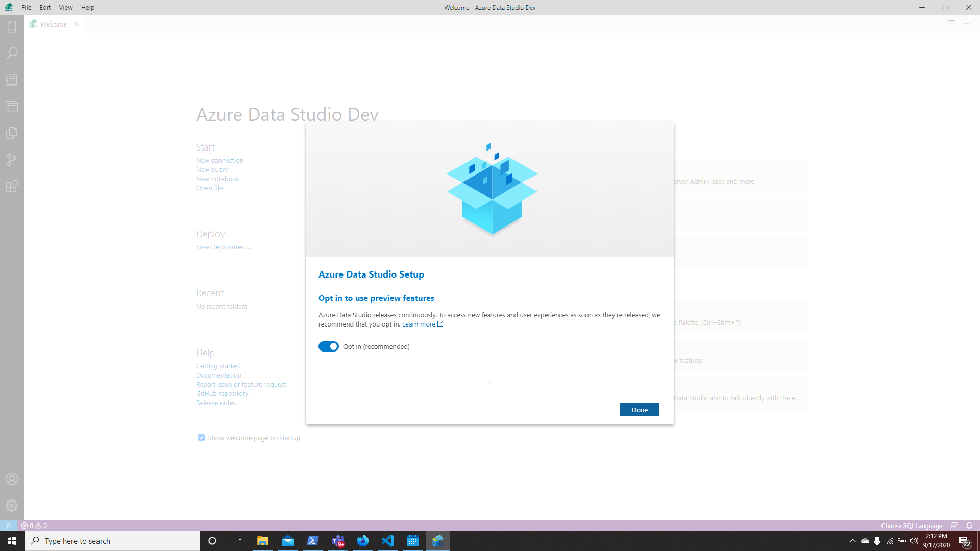Click the taskbar search box
The image size is (980, 551).
(112, 541)
